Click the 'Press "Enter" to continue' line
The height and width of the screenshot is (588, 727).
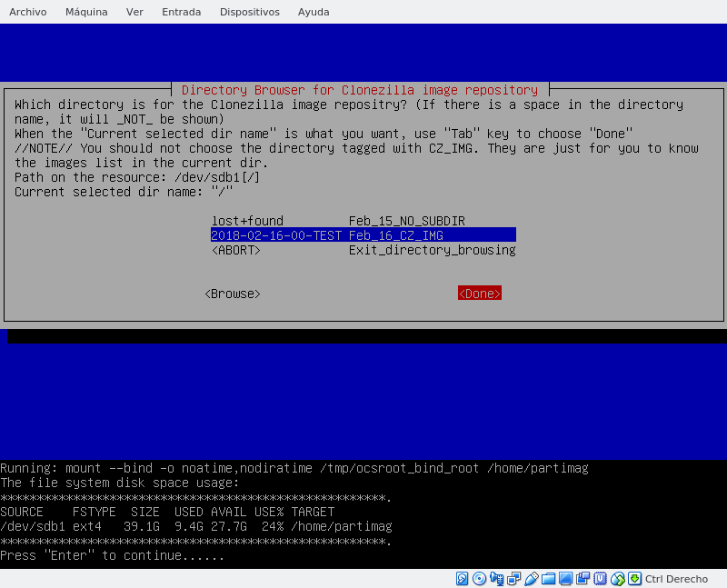112,555
